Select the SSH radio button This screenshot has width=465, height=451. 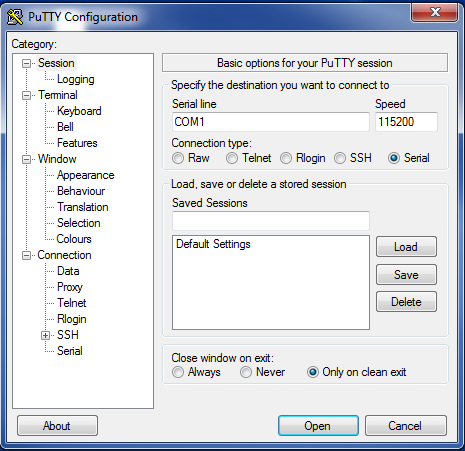[x=340, y=158]
